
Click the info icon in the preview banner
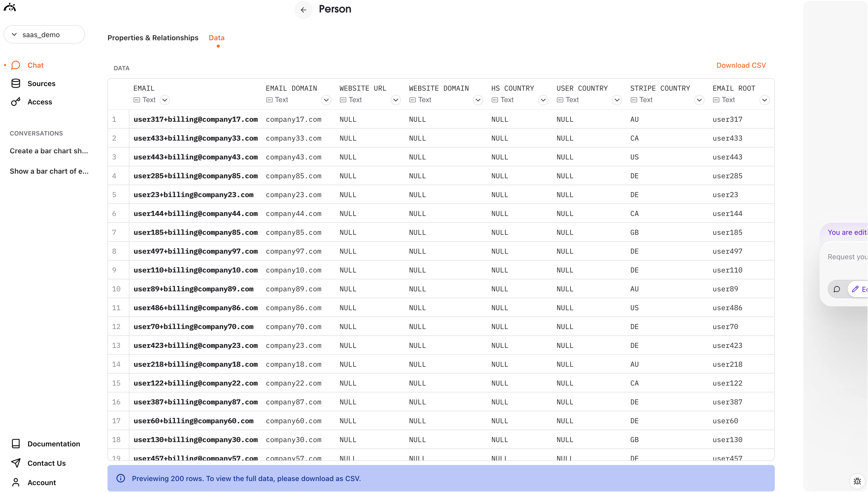pyautogui.click(x=121, y=478)
